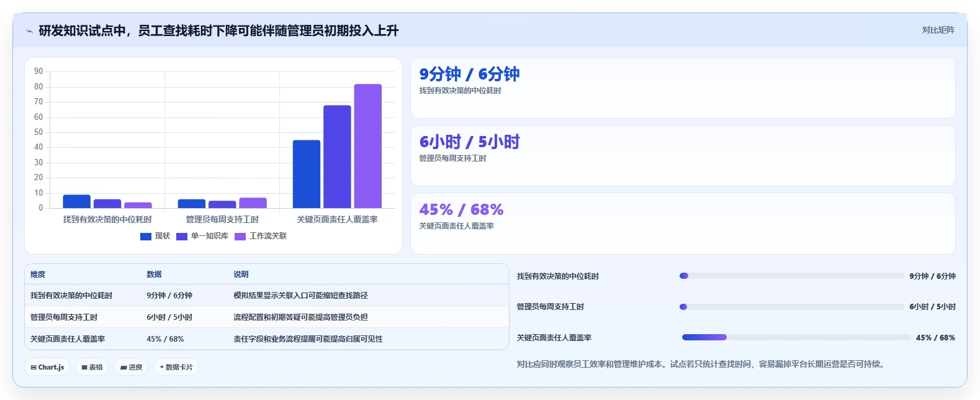Screen dimensions: 980x400
Task: Toggle the 工作流关联 legend item
Action: [x=261, y=236]
